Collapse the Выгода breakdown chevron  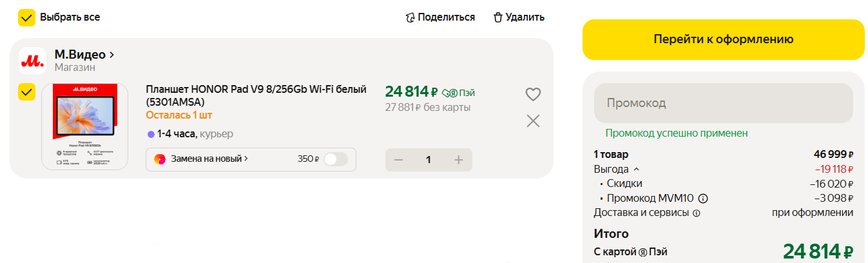coord(637,170)
